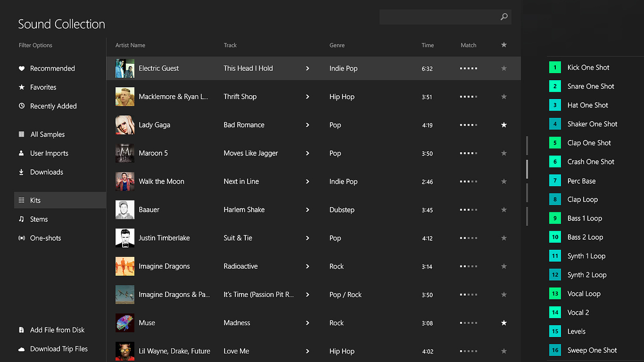This screenshot has height=362, width=644.
Task: Favorite Walk the Moon track
Action: (x=504, y=182)
